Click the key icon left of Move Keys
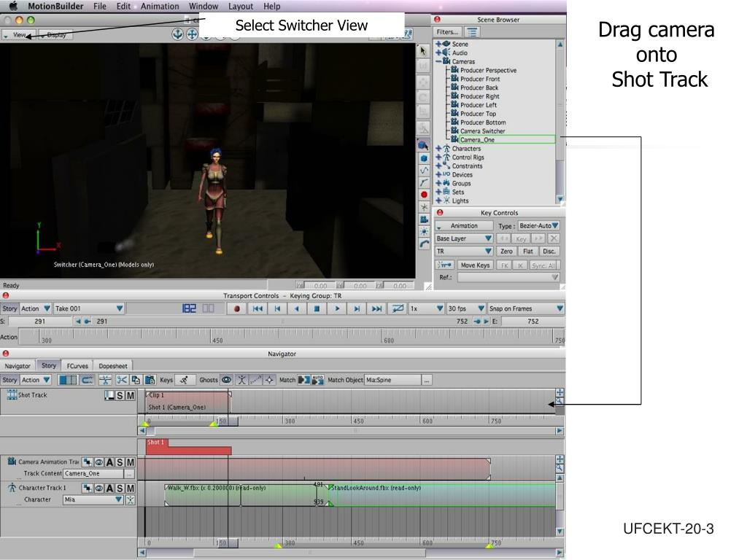Screen dimensions: 747x560 [444, 265]
